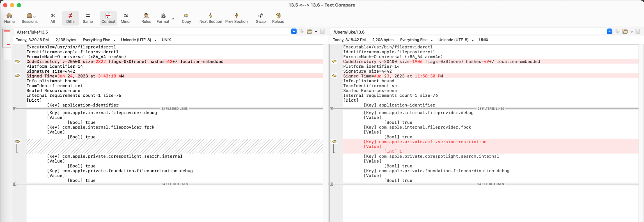
Task: Click the left file path field /Users/luke/13.5
Action: tap(151, 32)
